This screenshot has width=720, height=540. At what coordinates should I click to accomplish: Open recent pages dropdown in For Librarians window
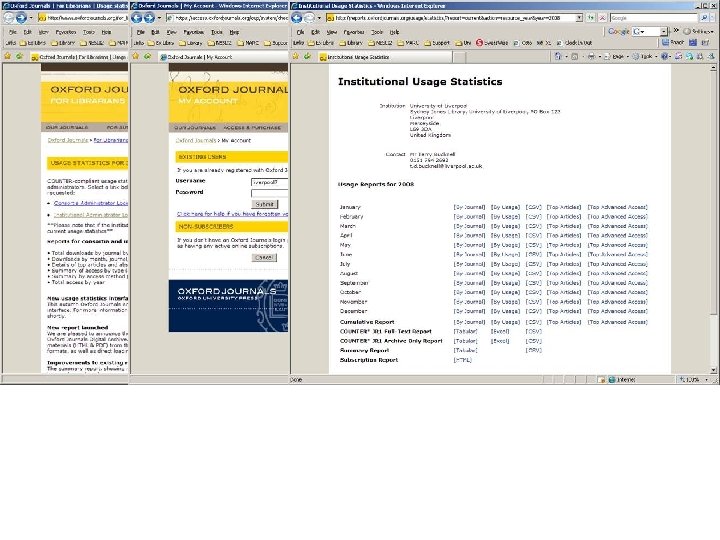pos(31,18)
